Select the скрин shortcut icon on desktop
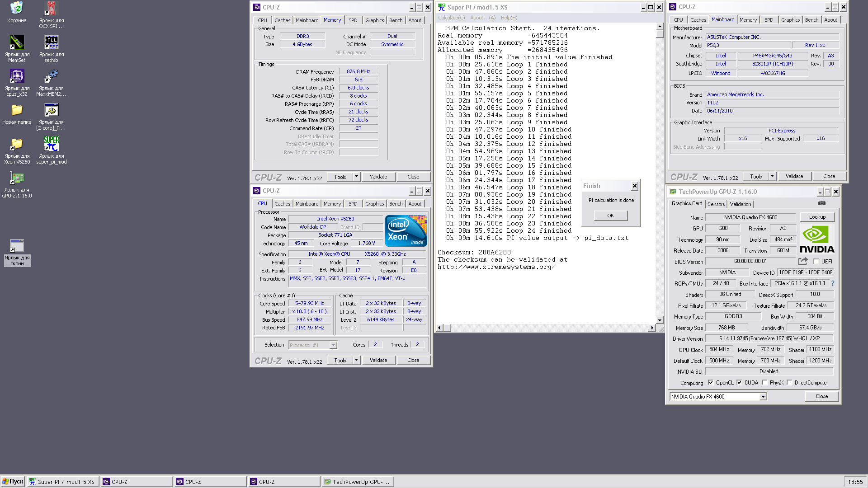The width and height of the screenshot is (868, 488). point(17,245)
